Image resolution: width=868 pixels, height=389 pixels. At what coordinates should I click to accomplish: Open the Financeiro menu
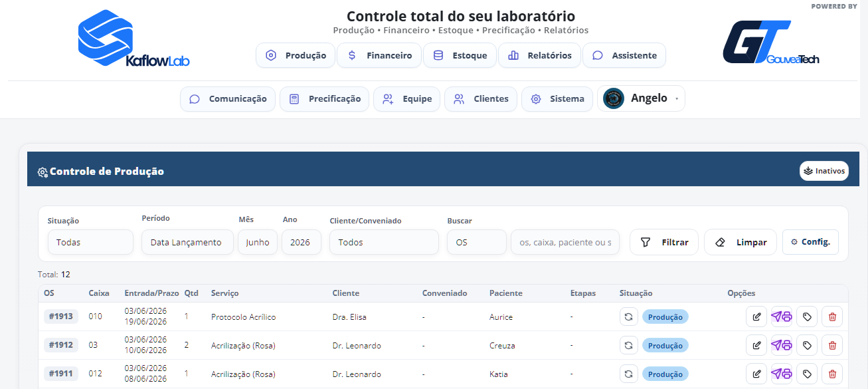pos(379,55)
